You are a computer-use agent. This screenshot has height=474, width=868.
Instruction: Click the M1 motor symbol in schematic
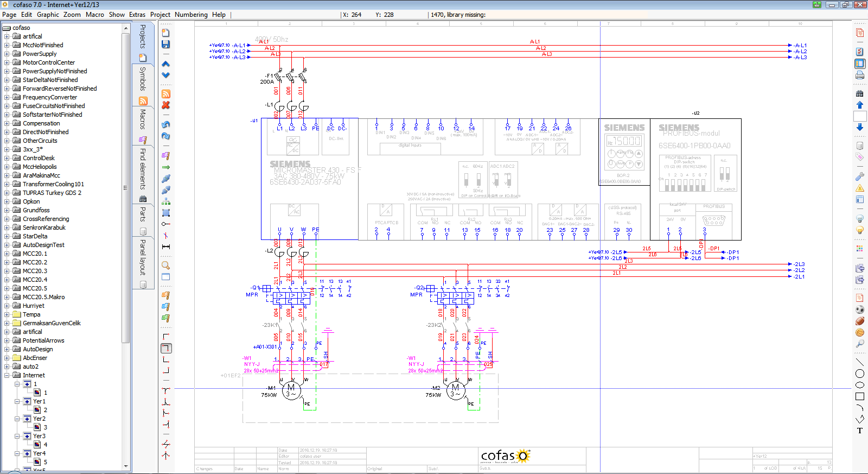click(x=291, y=390)
